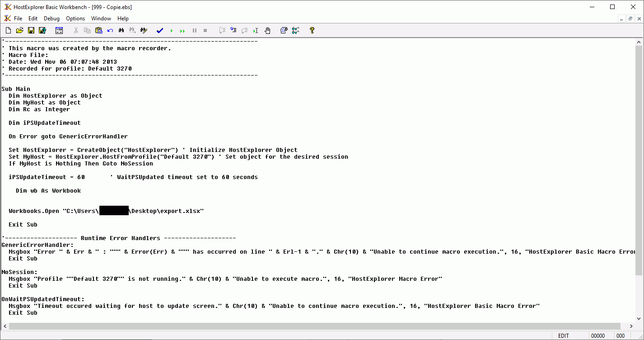Click the "Workbooks.Open" line
The width and height of the screenshot is (644, 340).
(106, 211)
